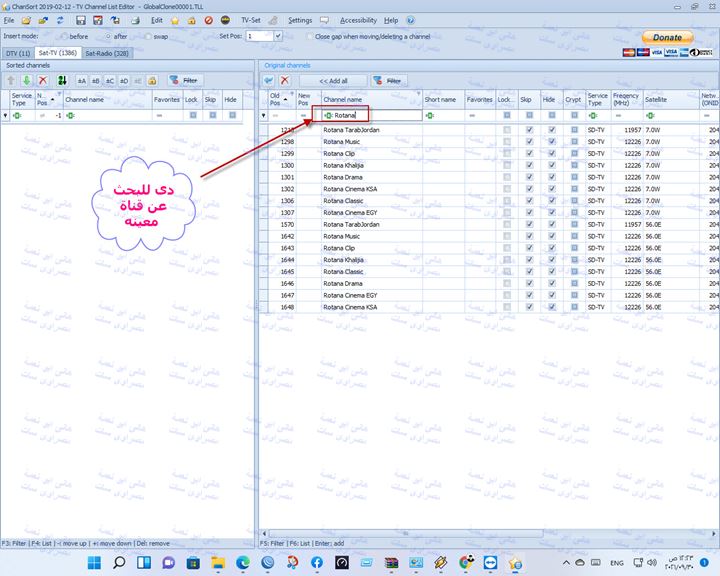Click the Donate button
Viewport: 720px width, 576px height.
click(x=667, y=38)
